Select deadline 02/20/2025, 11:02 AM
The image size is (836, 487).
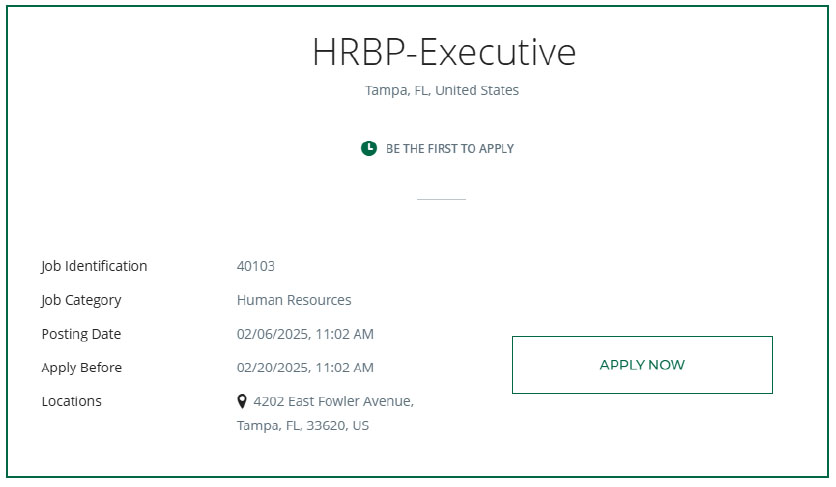(305, 368)
